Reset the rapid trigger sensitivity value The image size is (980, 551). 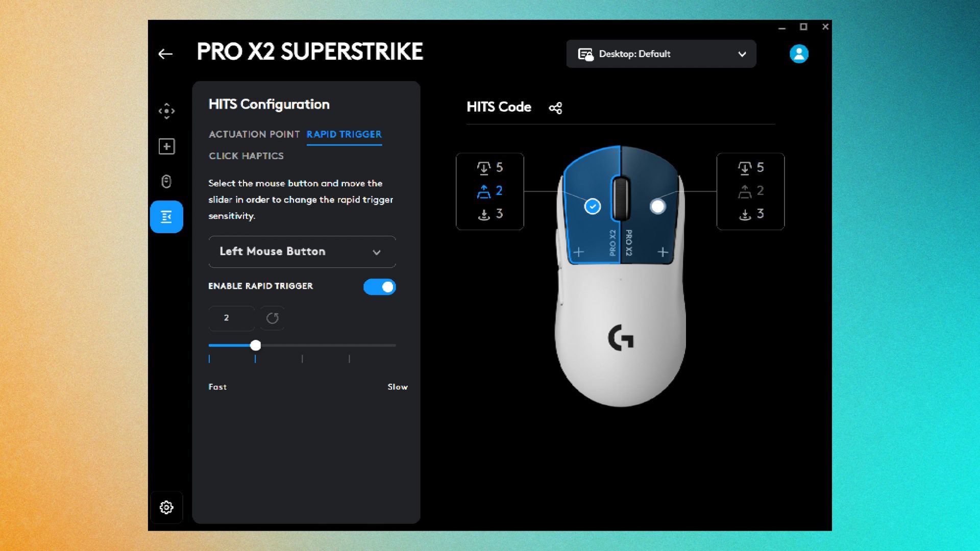(272, 317)
